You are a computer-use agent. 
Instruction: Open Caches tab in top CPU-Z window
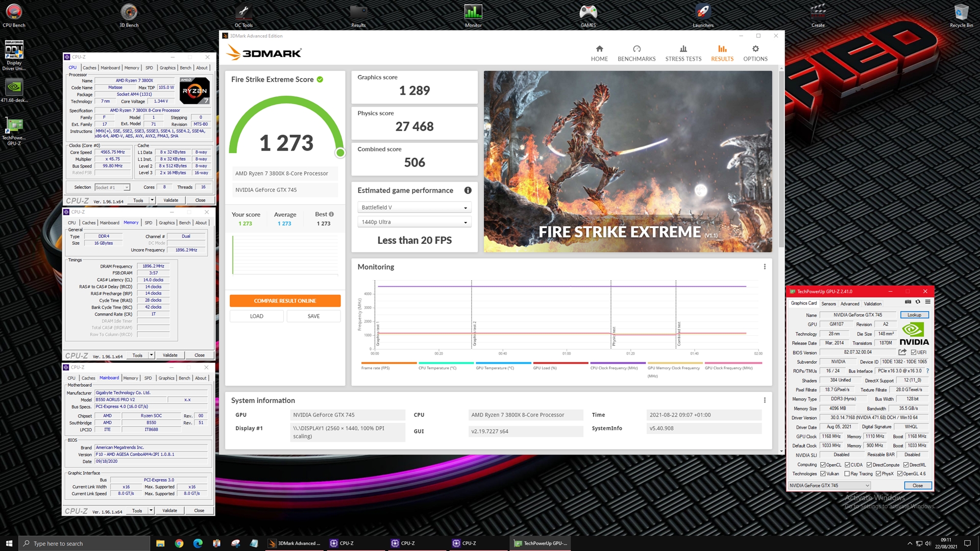89,67
